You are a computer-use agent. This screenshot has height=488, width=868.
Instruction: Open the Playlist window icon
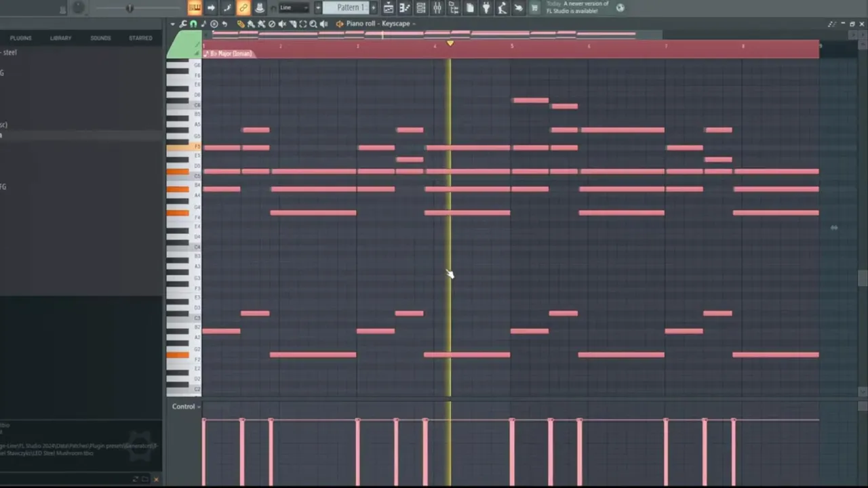[x=389, y=7]
